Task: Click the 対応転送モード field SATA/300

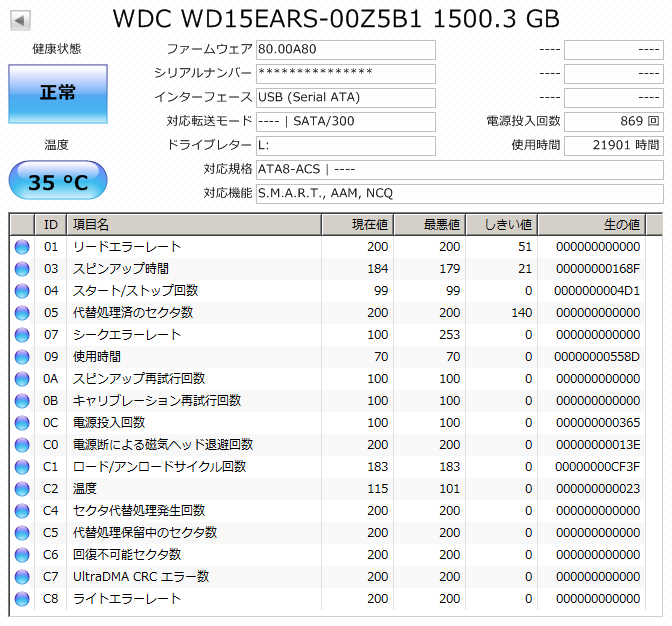Action: [x=346, y=122]
